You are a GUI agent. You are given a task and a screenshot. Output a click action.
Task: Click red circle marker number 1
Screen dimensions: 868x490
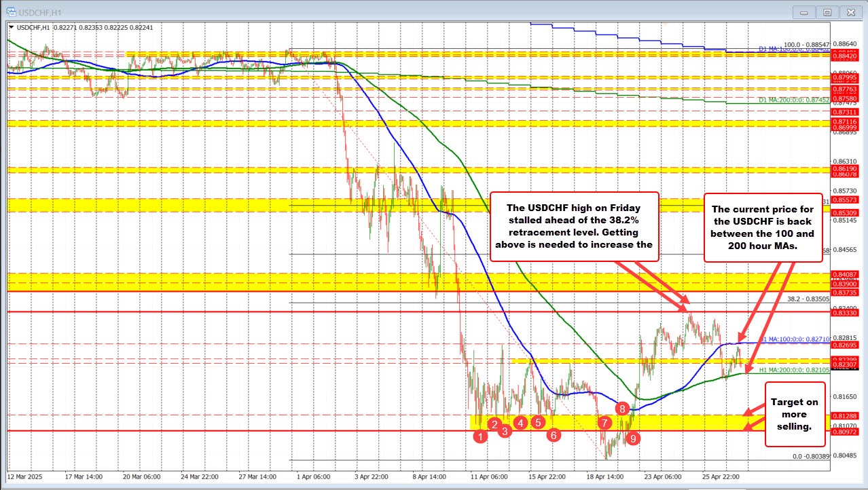coord(480,437)
